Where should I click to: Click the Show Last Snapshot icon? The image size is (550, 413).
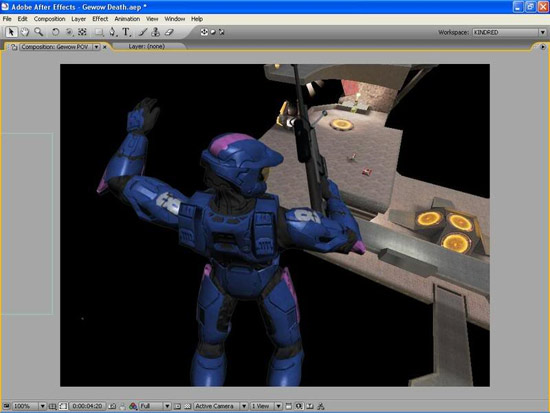click(x=122, y=406)
